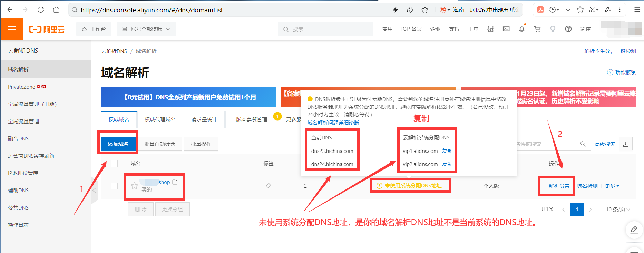The image size is (644, 253).
Task: Click 云解析DNS breadcrumb link
Action: pyautogui.click(x=114, y=51)
